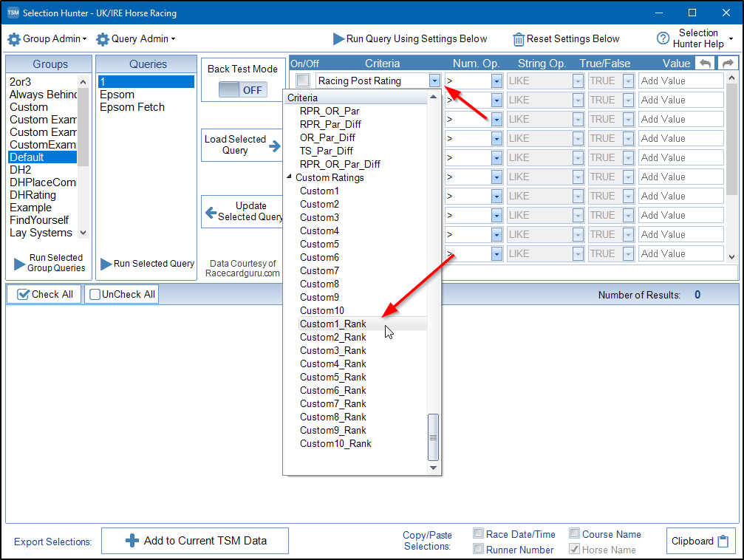This screenshot has width=744, height=560.
Task: Open the Group Admin gear menu
Action: [x=14, y=39]
